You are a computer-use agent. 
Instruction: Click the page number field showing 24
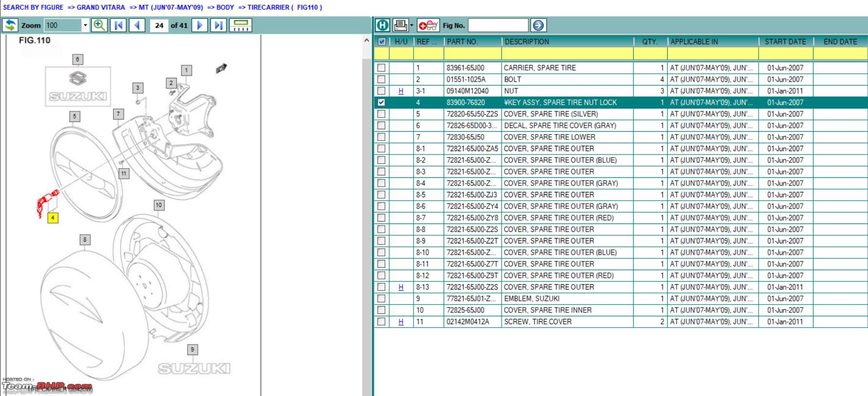(x=159, y=25)
